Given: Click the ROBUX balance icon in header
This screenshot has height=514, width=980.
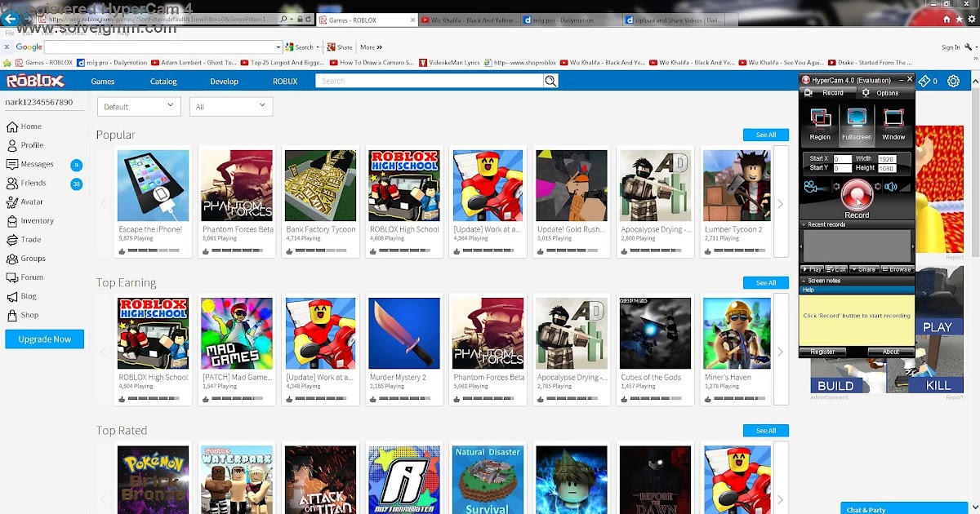Looking at the screenshot, I should (x=924, y=81).
